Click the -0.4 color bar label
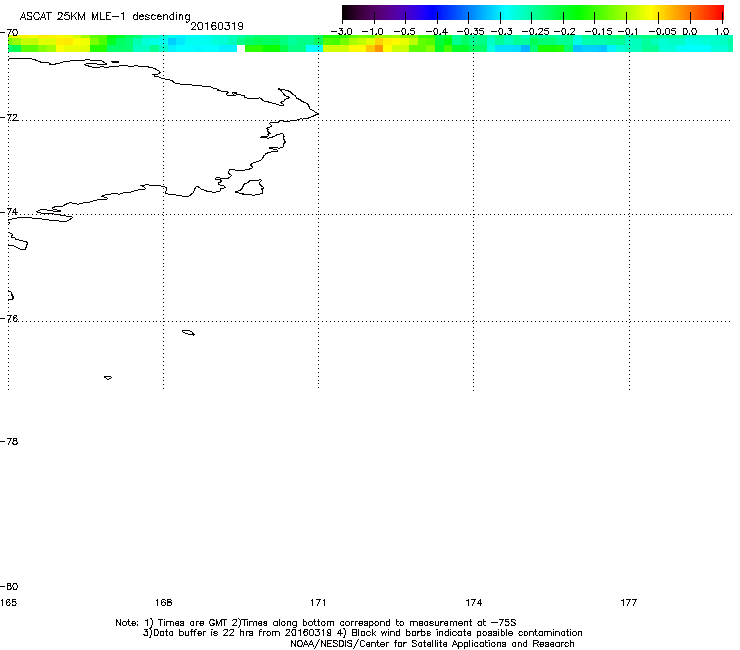 (437, 32)
